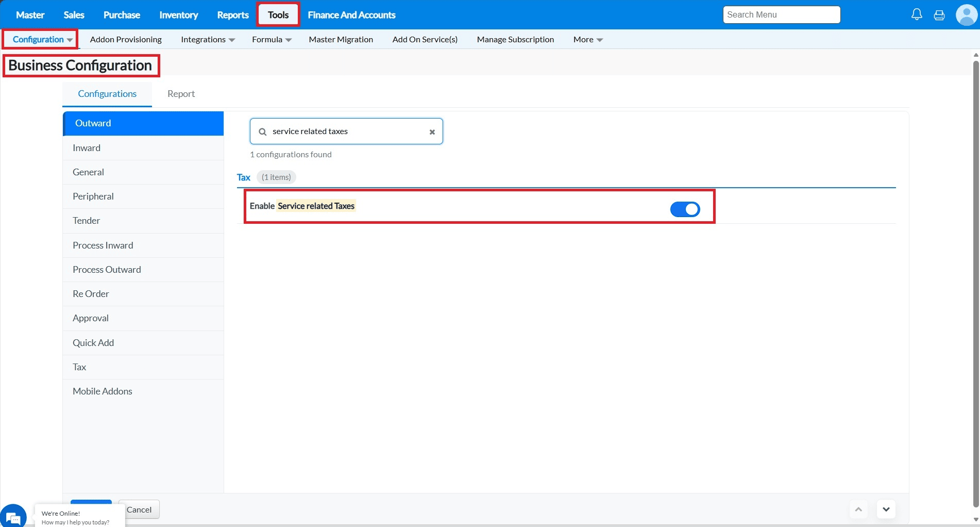Open the notifications bell icon

pyautogui.click(x=917, y=14)
